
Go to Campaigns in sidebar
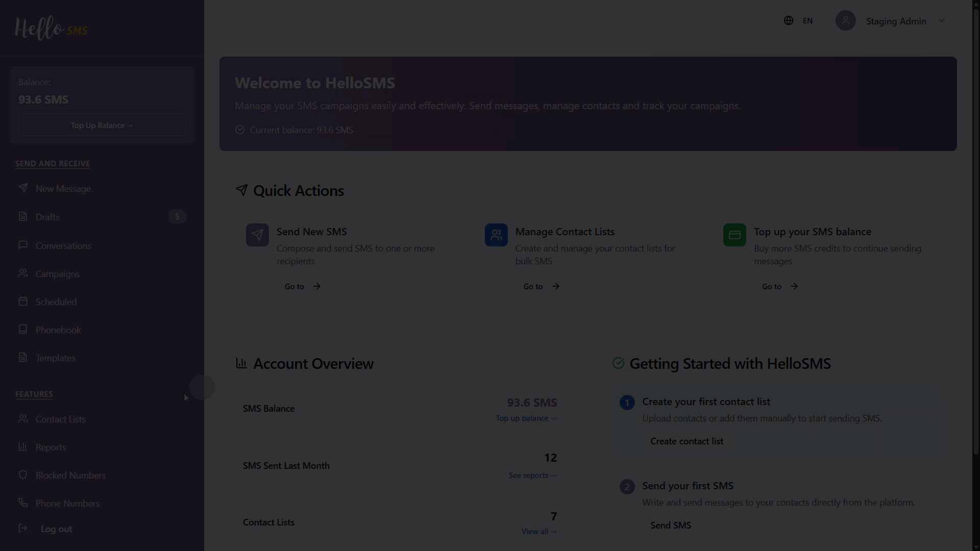[57, 274]
